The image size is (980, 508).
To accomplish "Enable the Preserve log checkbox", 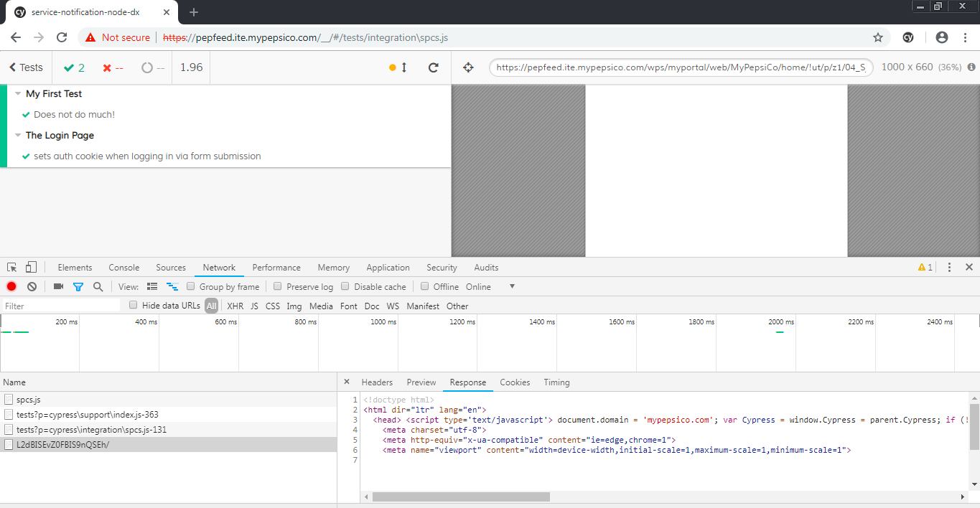I will click(x=278, y=286).
